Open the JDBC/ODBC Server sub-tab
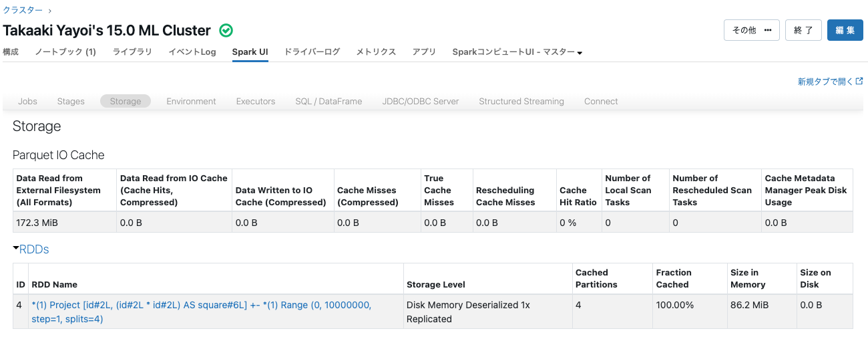The height and width of the screenshot is (337, 868). (x=421, y=101)
